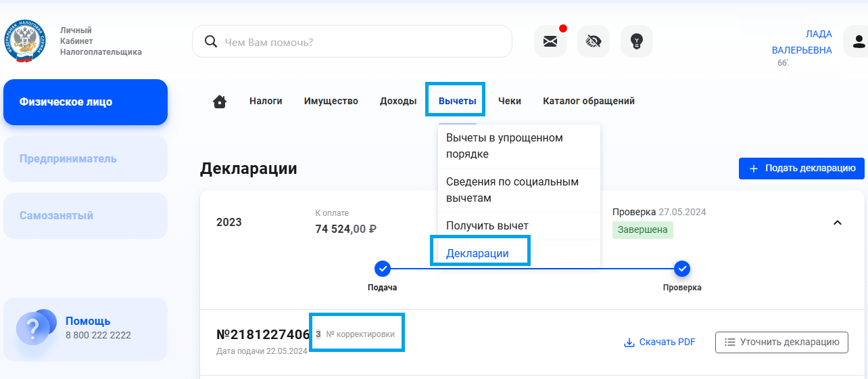Click the Federal Tax Service logo
The image size is (868, 379).
[x=25, y=42]
